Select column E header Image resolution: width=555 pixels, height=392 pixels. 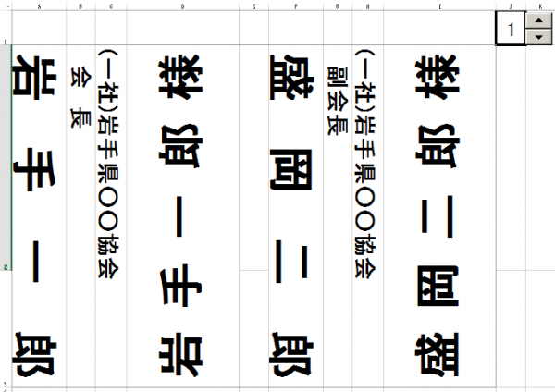253,6
